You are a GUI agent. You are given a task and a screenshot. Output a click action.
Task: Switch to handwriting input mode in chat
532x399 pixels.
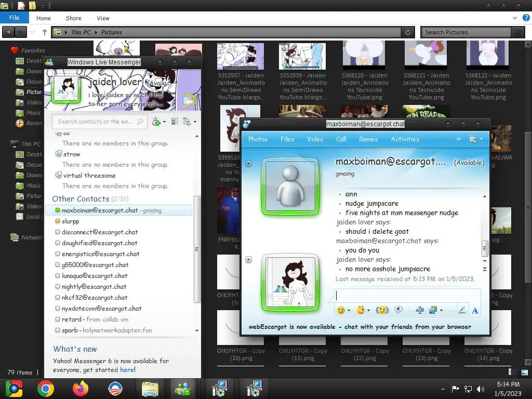[x=462, y=310]
